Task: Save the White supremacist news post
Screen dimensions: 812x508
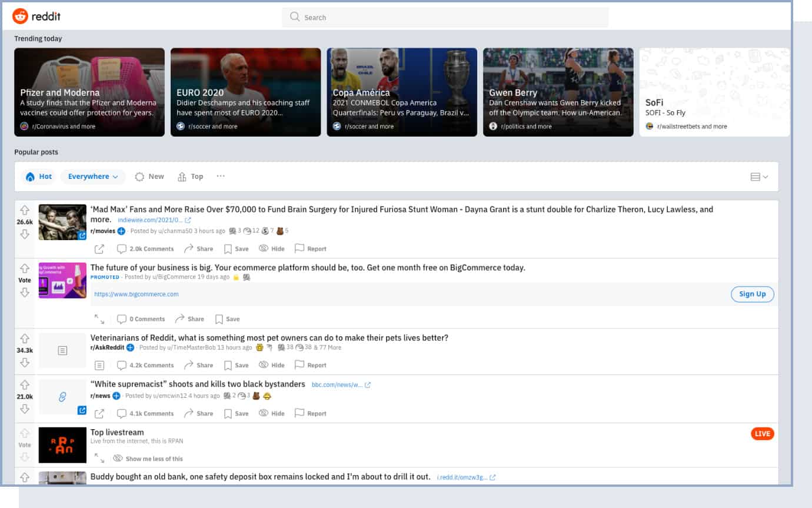Action: [x=236, y=413]
